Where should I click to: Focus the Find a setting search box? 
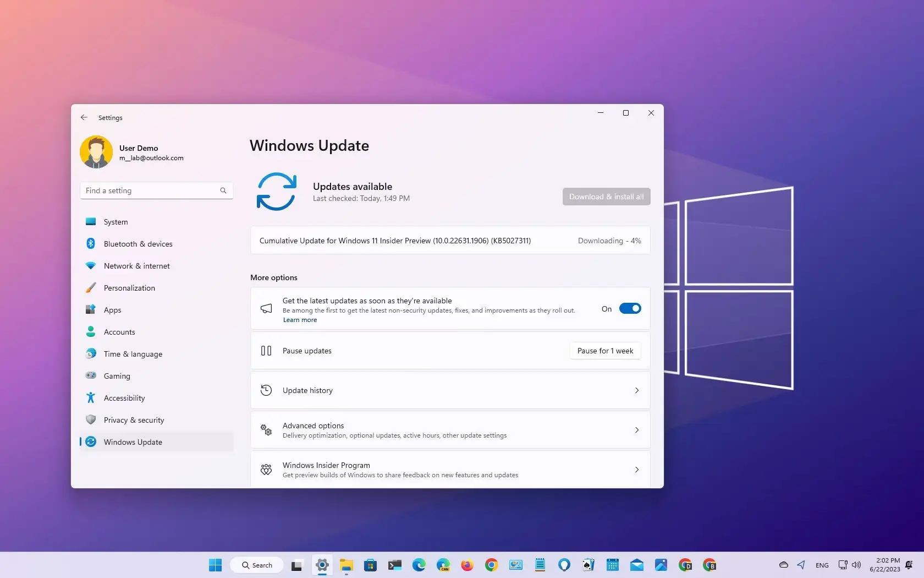click(x=156, y=190)
